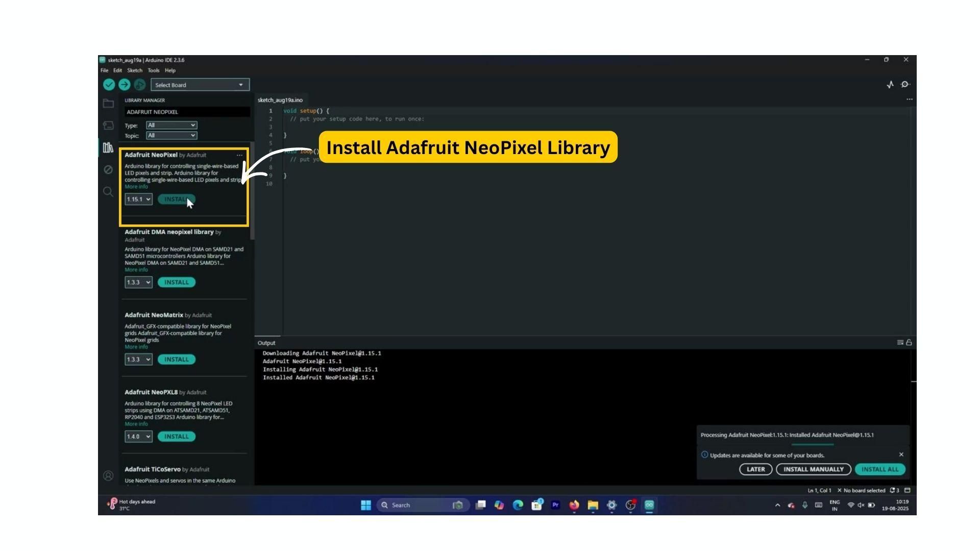Screen dimensions: 980x551
Task: Click the 'Adafruit TiCoServo' library title
Action: coord(153,469)
